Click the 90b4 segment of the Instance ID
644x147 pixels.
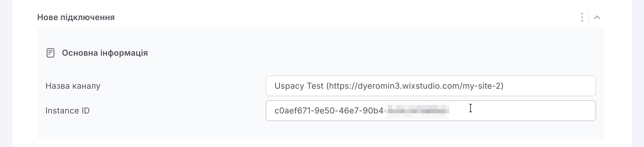click(x=373, y=111)
